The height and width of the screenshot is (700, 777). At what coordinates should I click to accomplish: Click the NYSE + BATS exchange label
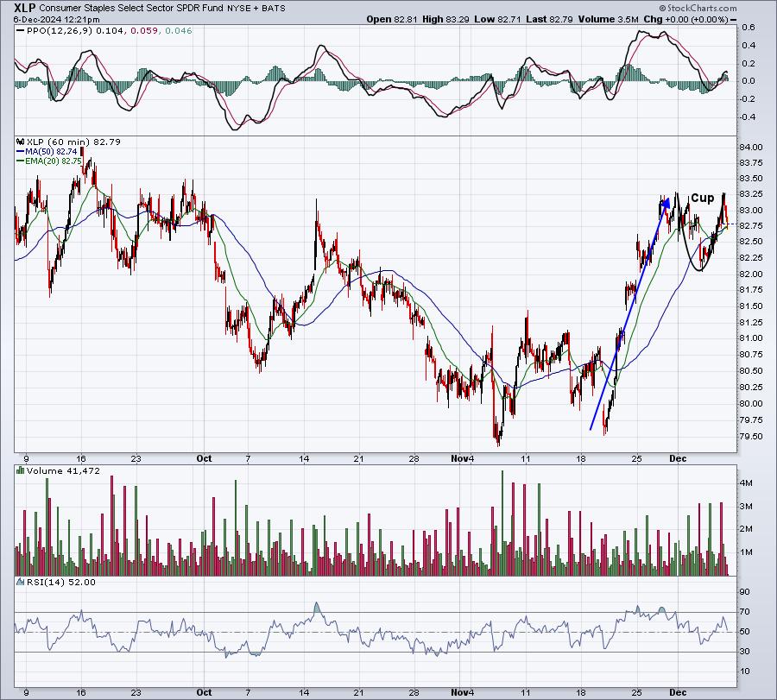(x=256, y=9)
